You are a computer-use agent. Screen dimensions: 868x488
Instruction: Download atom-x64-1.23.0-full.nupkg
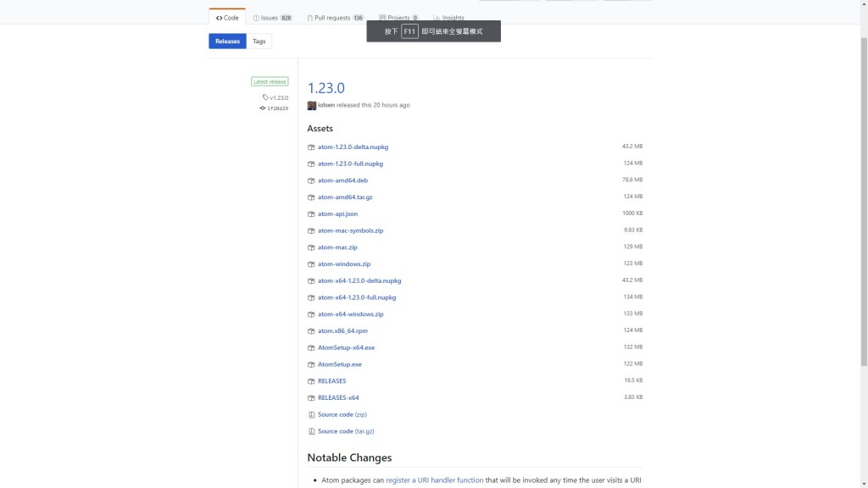[x=357, y=297]
